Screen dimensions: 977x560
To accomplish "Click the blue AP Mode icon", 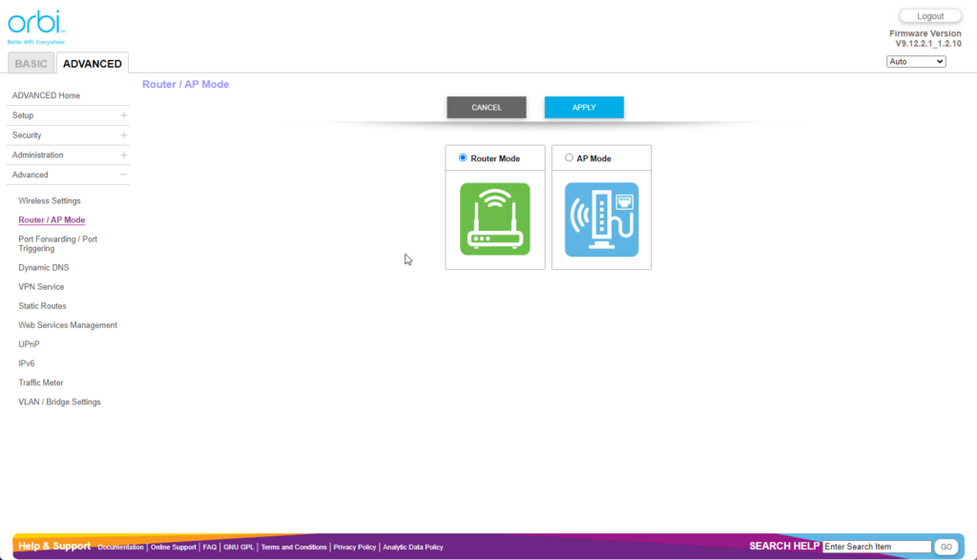I will (x=601, y=219).
